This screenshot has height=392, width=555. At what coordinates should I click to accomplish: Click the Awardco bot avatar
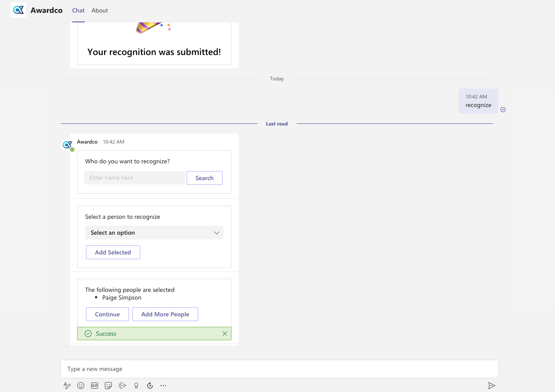click(x=67, y=145)
